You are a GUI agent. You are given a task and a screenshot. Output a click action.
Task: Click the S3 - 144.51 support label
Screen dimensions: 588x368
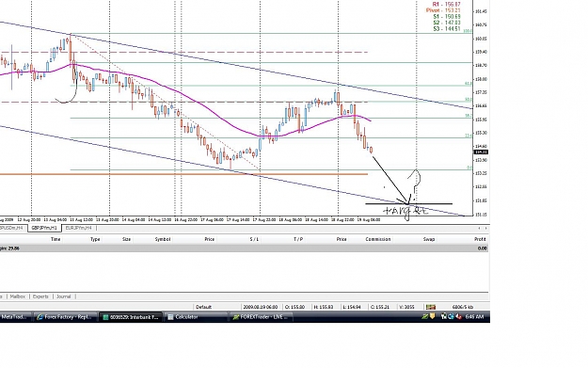point(447,28)
